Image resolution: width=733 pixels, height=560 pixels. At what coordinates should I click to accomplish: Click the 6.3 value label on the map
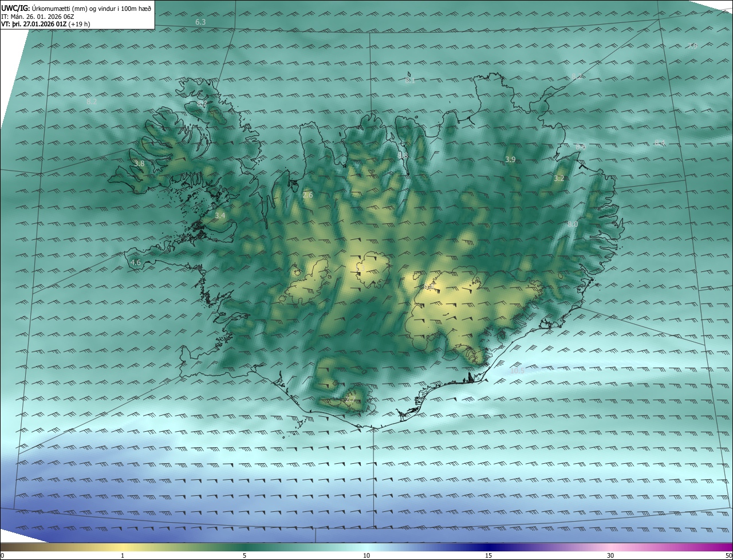point(200,22)
